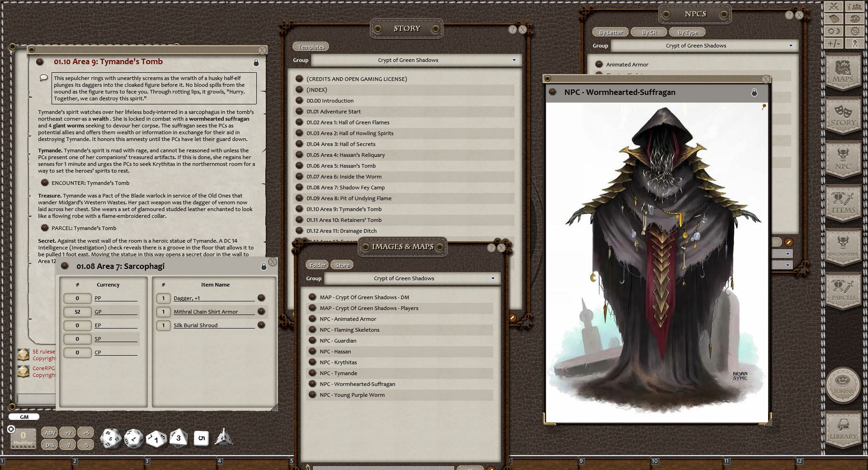
Task: Open the Encounters sidebar button
Action: (843, 248)
